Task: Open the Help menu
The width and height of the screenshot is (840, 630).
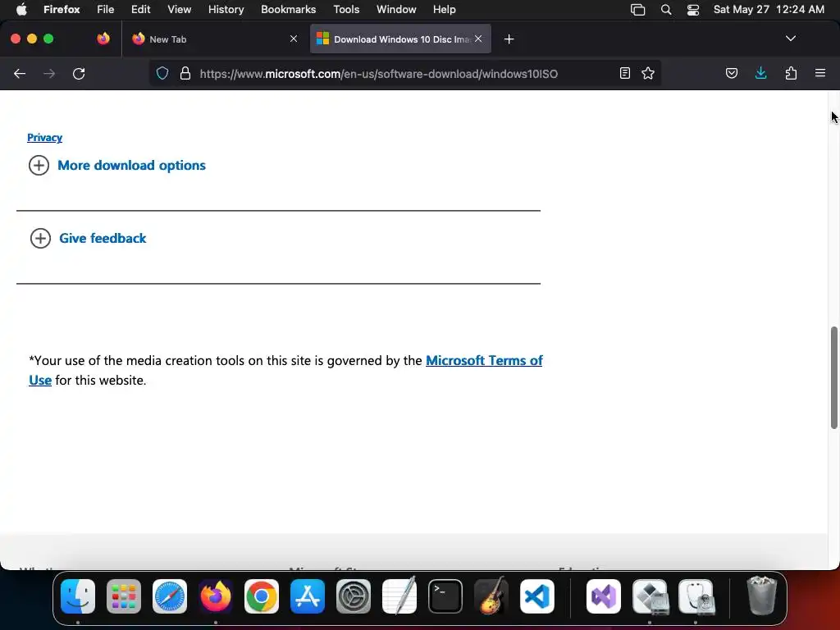Action: 444,10
